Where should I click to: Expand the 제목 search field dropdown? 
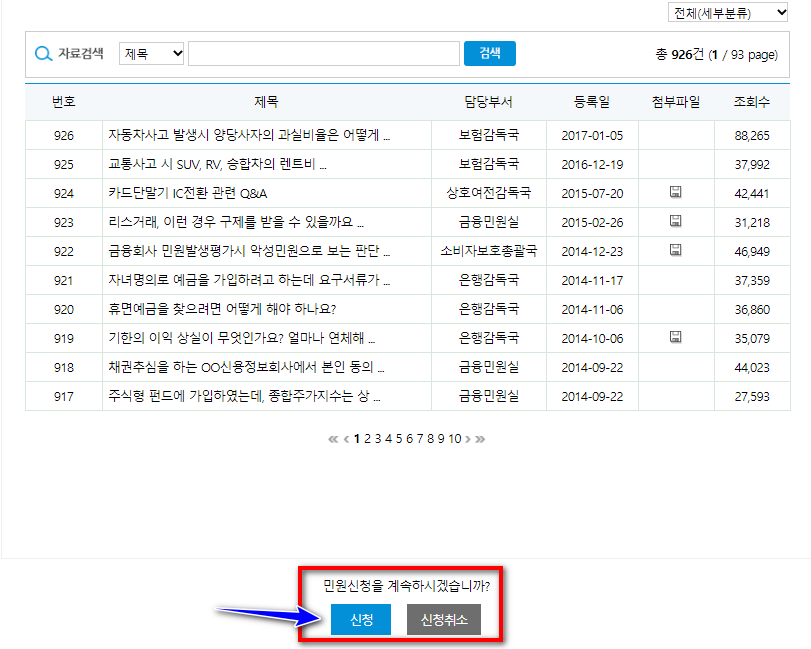[x=152, y=53]
